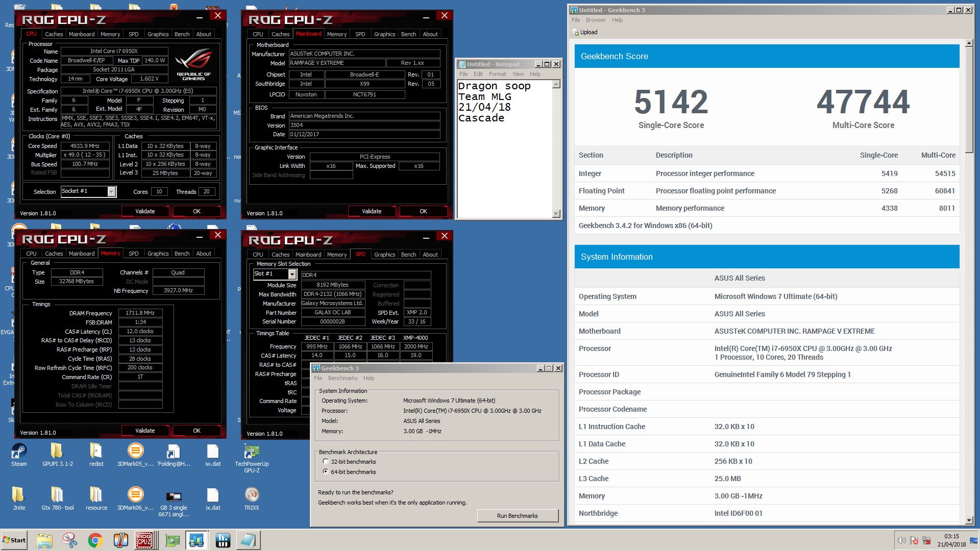Viewport: 980px width, 551px height.
Task: Open the GPU-Z graphics card taskbar icon
Action: pos(172,540)
